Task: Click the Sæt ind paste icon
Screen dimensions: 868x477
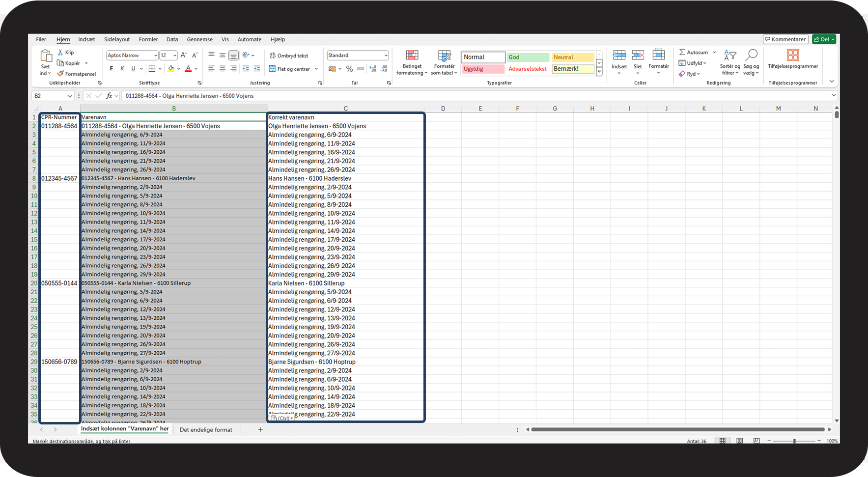Action: coord(46,56)
